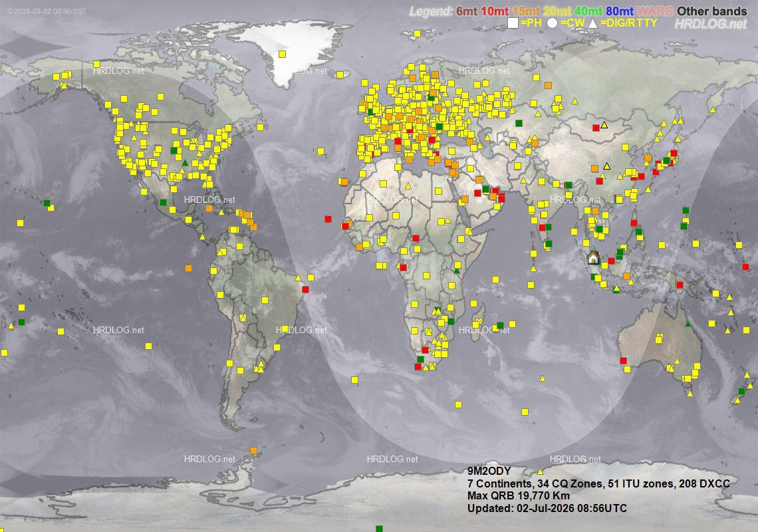Click the 9M2ODY callsign text
The height and width of the screenshot is (532, 758).
coord(489,471)
